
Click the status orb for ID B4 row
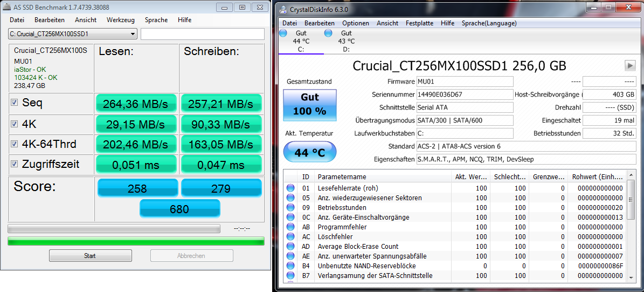point(290,266)
